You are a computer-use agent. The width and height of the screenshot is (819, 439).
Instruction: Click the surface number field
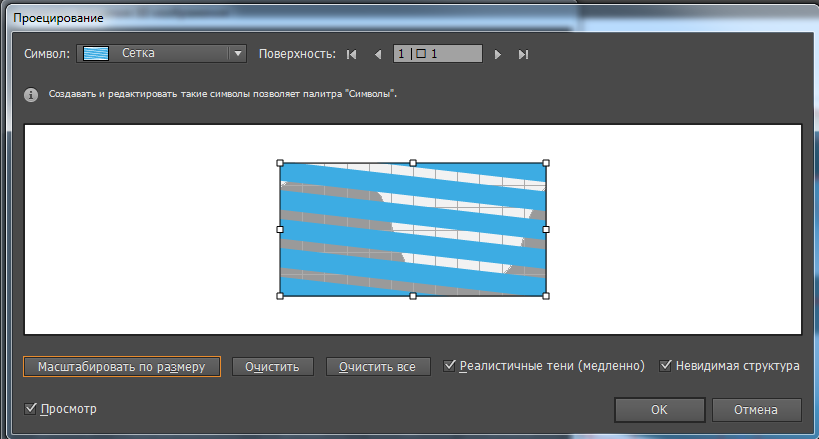(438, 54)
